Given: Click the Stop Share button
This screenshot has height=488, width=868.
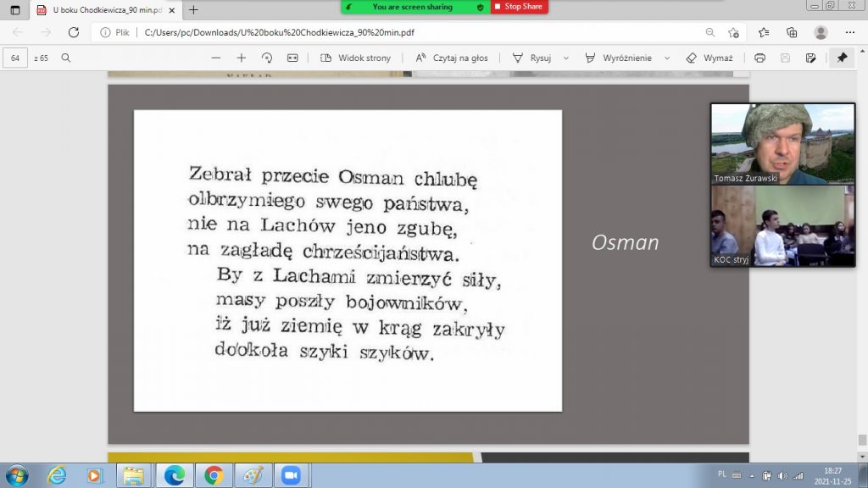Looking at the screenshot, I should pos(519,7).
